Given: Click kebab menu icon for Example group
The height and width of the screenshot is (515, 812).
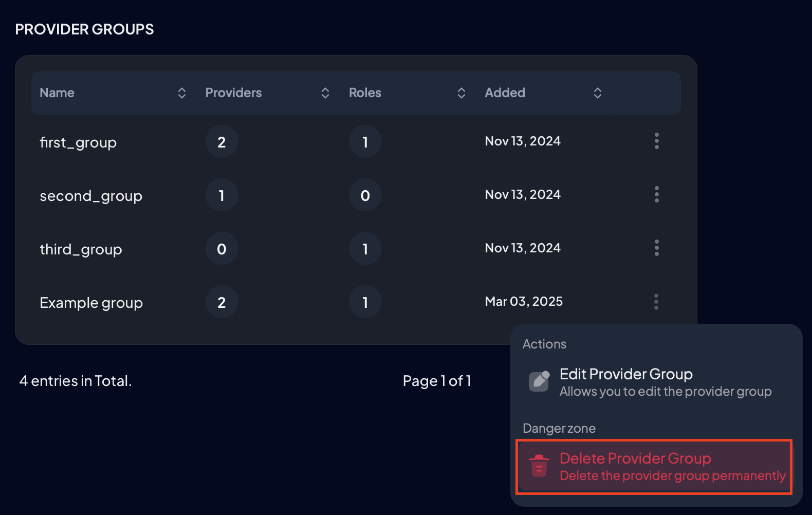Looking at the screenshot, I should point(656,302).
